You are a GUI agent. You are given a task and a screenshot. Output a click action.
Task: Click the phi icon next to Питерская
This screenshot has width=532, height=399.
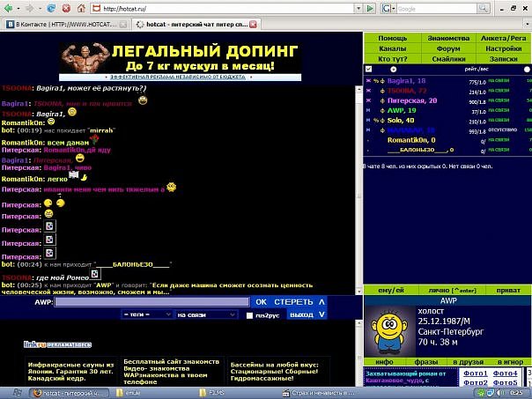coord(381,101)
